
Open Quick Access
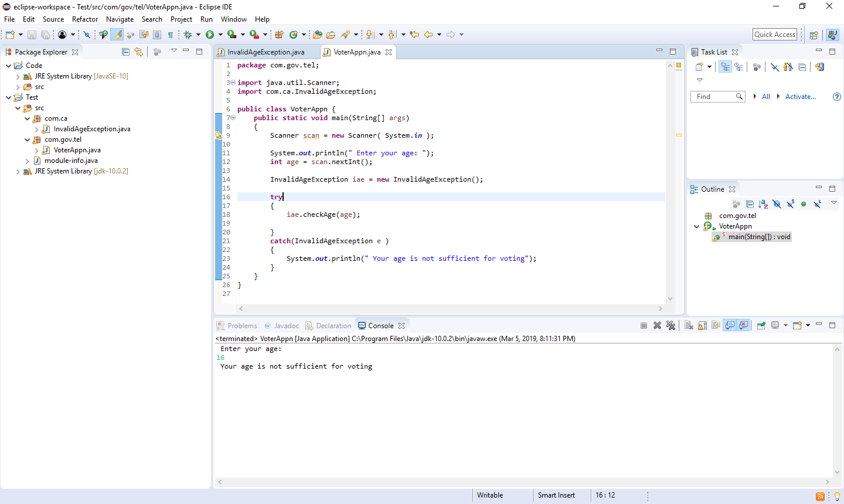coord(774,34)
